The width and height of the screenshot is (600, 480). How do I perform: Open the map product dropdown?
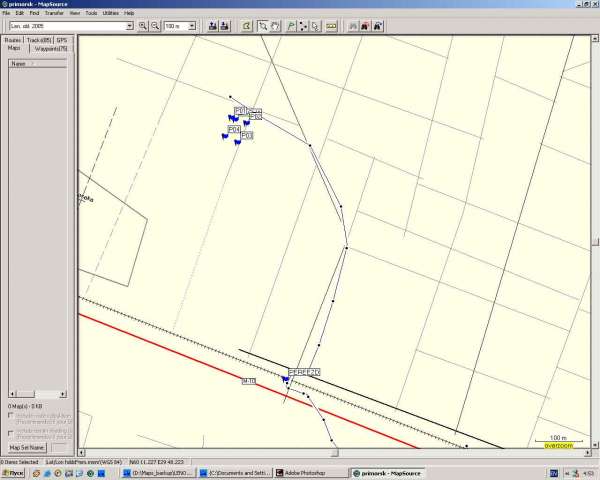[129, 25]
